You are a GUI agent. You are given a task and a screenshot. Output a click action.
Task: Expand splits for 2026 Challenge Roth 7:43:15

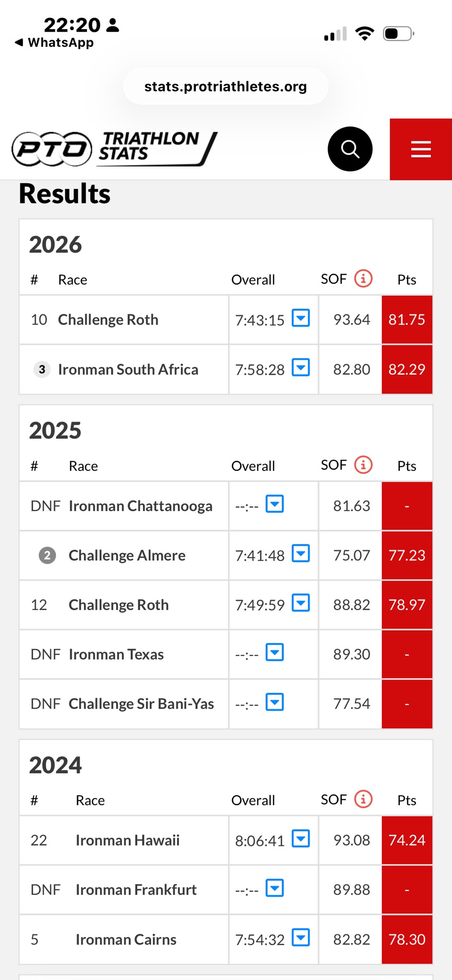click(301, 318)
